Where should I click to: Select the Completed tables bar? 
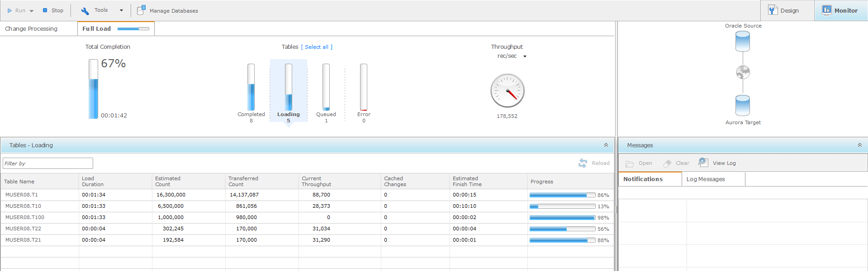(251, 88)
